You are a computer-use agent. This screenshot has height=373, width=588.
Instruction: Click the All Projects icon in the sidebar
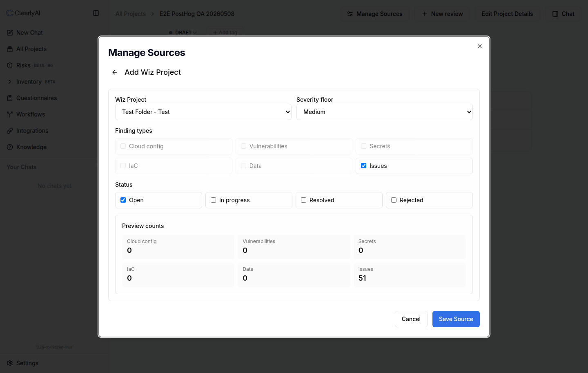[x=10, y=49]
